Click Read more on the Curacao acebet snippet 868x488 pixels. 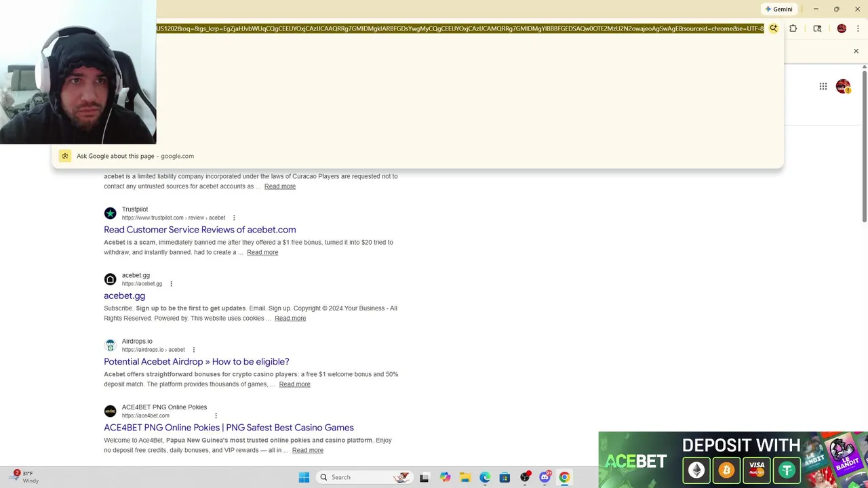[280, 186]
